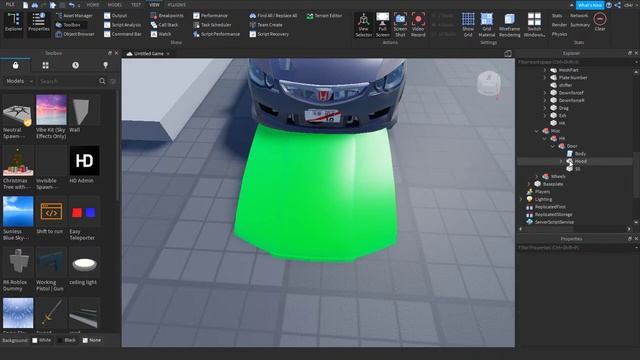Switch to the HOME ribbon tab
Image resolution: width=640 pixels, height=360 pixels.
click(x=93, y=5)
